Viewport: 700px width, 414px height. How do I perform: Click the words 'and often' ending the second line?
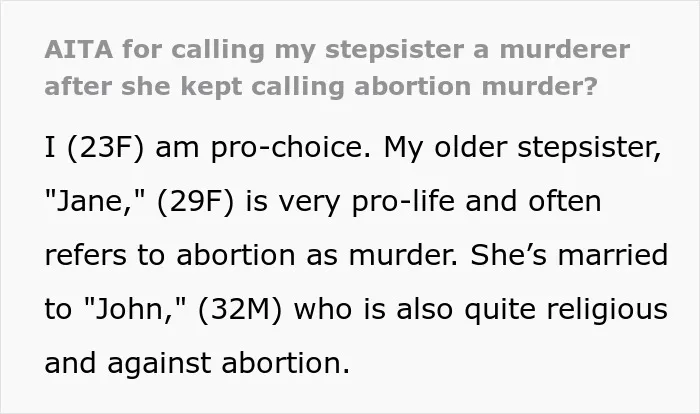[x=533, y=201]
